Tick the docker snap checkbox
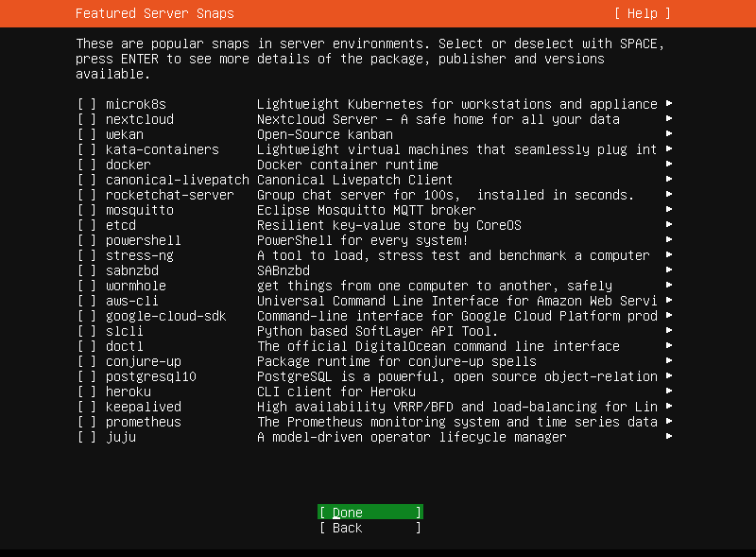 87,165
